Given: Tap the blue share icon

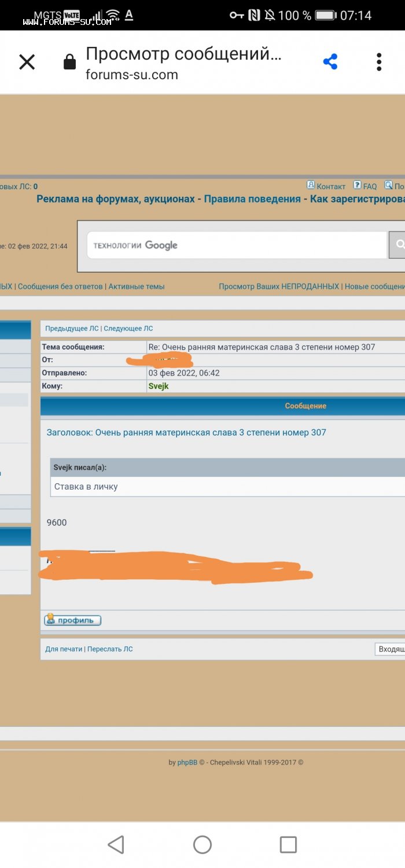Looking at the screenshot, I should (330, 62).
